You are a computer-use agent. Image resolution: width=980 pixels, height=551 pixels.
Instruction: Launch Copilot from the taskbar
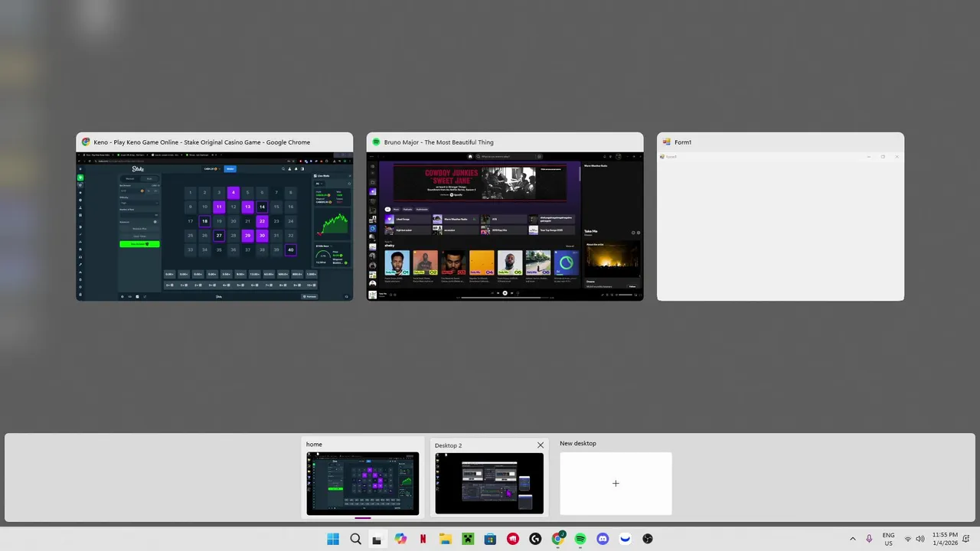click(x=400, y=539)
